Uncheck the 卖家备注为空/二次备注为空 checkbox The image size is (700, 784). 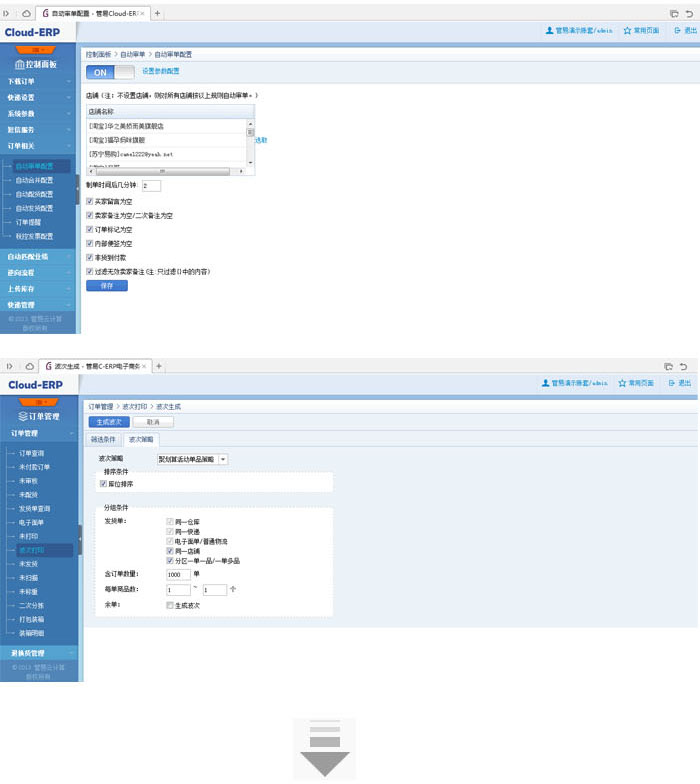tap(90, 215)
